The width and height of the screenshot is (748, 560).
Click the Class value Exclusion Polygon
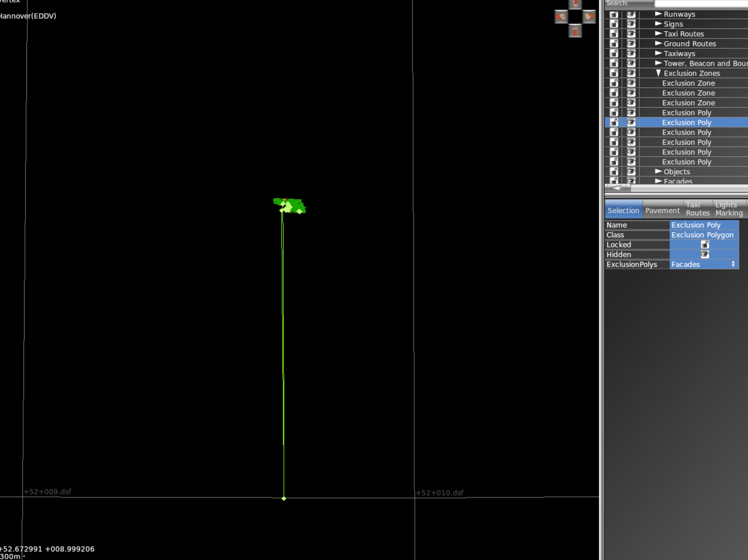coord(704,235)
